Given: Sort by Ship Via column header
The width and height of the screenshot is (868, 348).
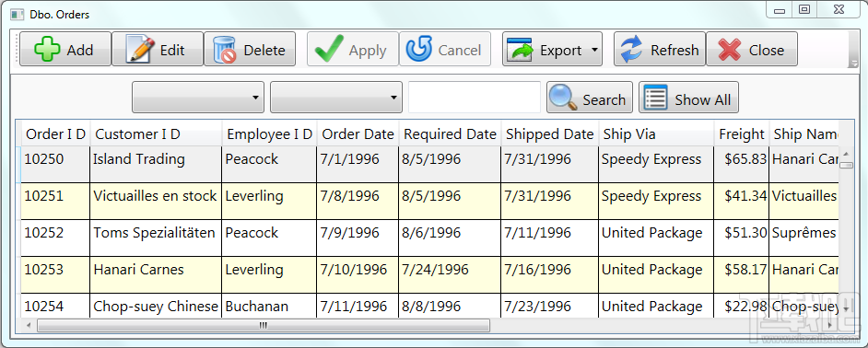Looking at the screenshot, I should point(656,133).
